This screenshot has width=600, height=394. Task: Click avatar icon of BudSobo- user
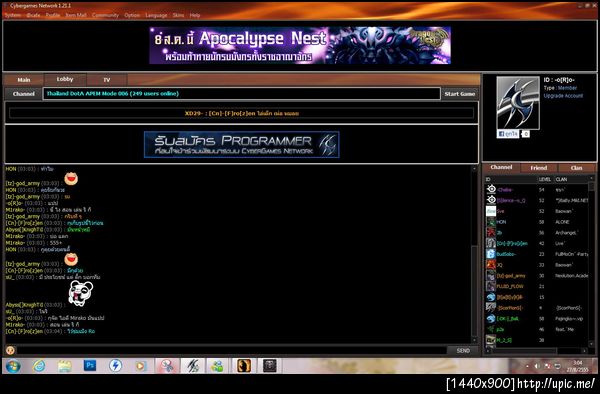pos(491,254)
